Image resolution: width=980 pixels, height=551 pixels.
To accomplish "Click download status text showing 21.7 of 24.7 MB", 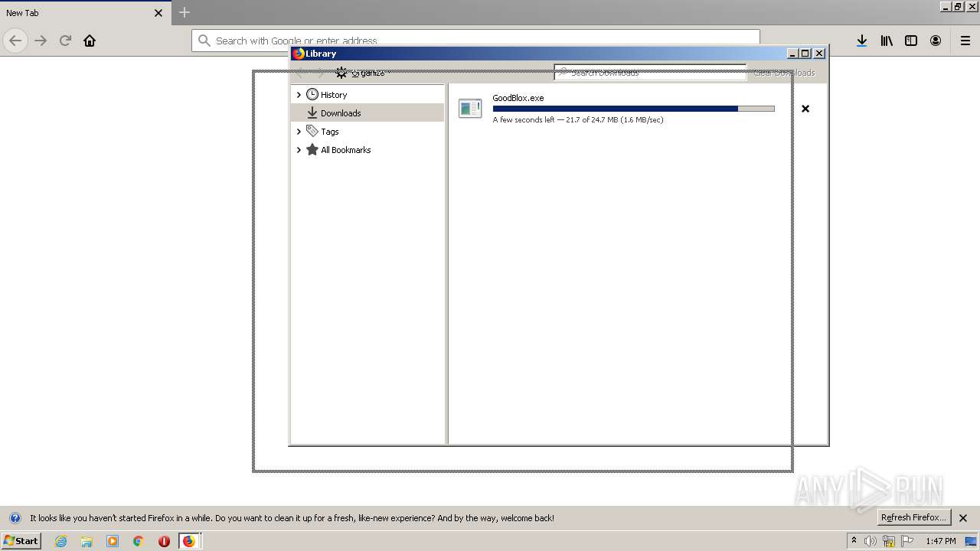I will point(578,120).
